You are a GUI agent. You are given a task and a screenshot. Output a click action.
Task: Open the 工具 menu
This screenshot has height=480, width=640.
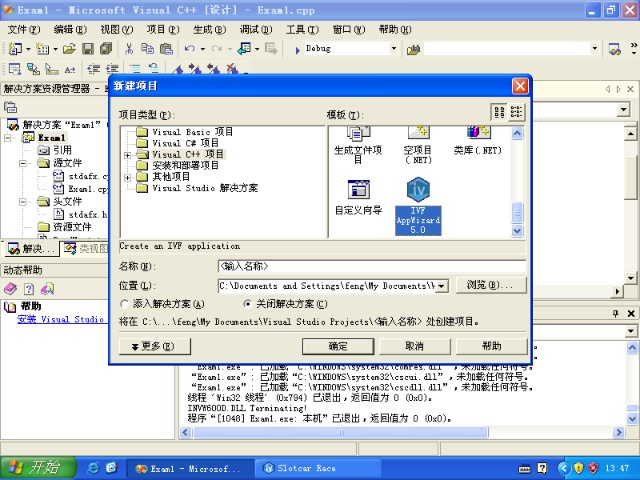point(302,30)
